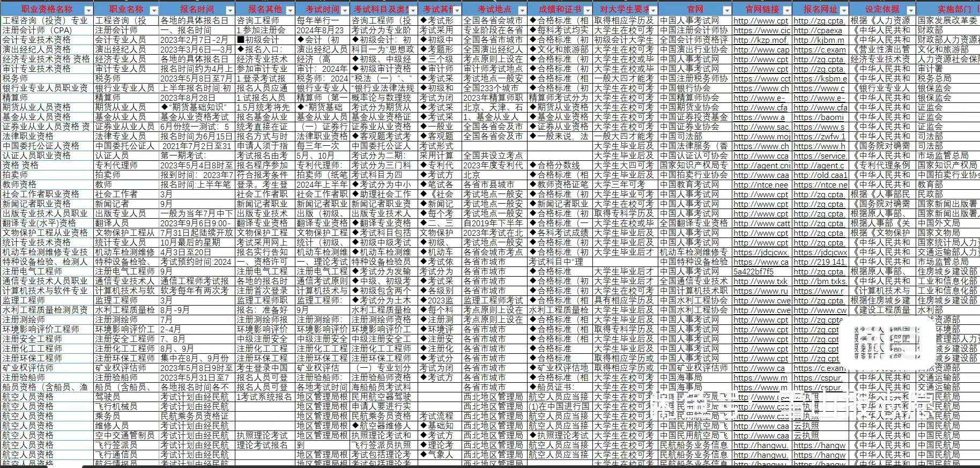
Task: Click the https://www.cic link for 注册会计师
Action: click(761, 30)
